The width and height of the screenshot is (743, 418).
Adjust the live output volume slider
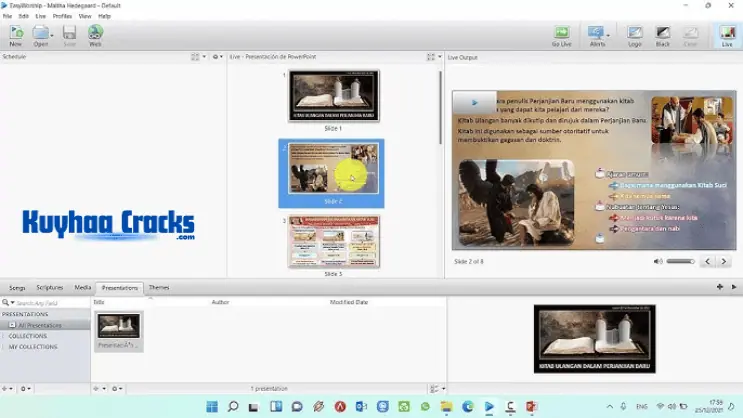(680, 261)
